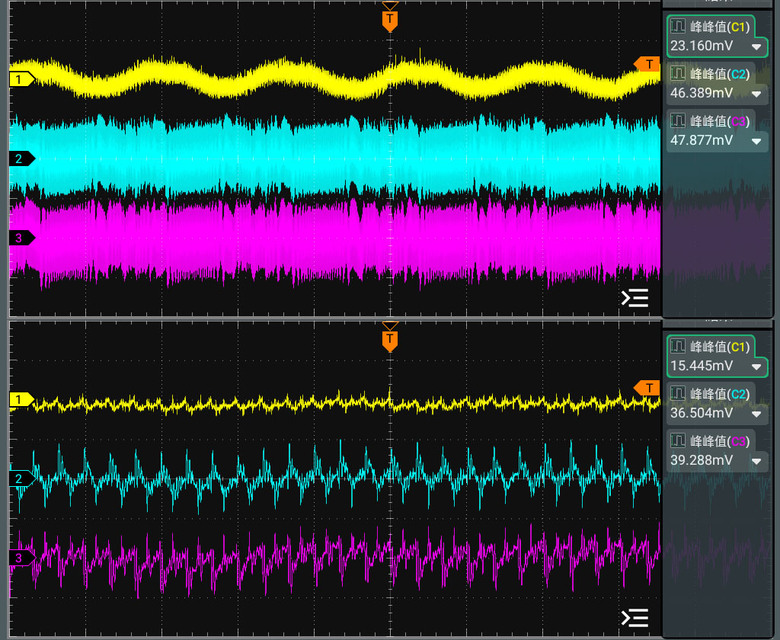Select channel 2 marker in bottom waveform
The width and height of the screenshot is (780, 640).
(x=21, y=478)
